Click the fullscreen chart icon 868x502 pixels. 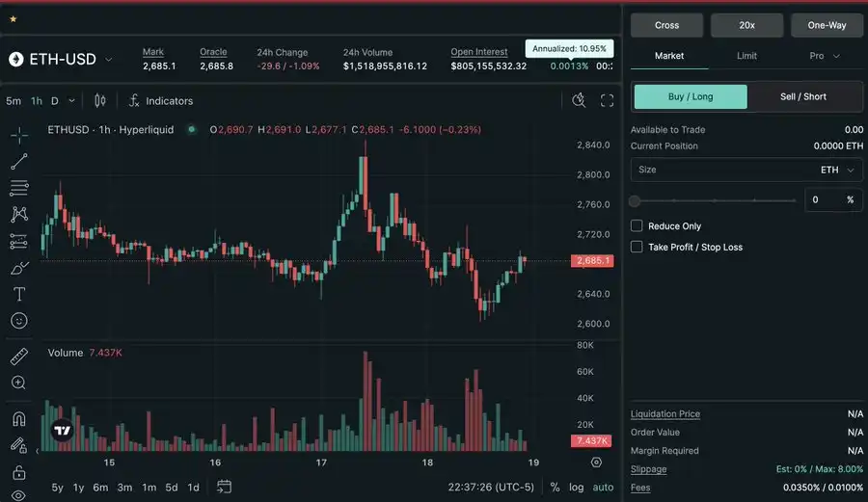point(607,100)
